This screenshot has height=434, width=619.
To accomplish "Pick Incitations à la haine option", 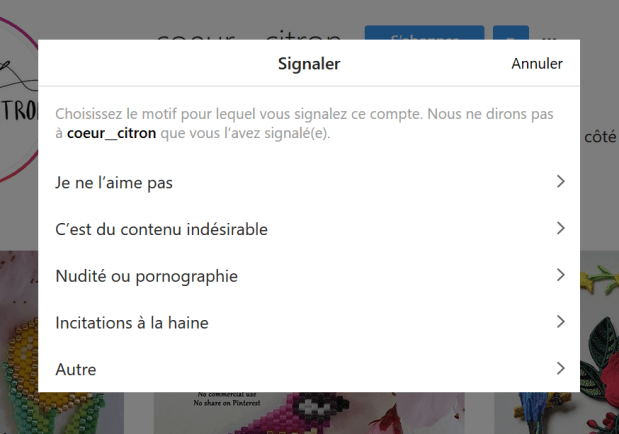I will point(132,322).
